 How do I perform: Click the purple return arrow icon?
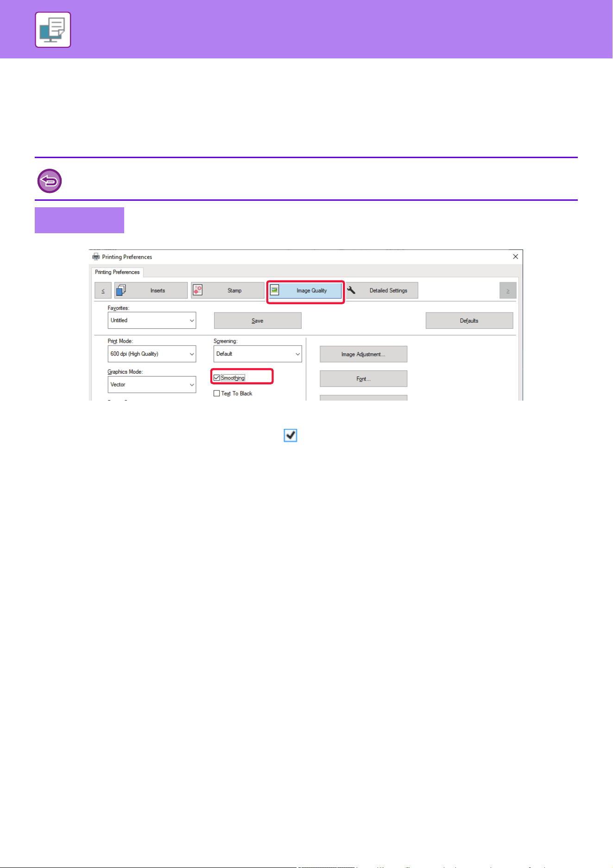click(x=49, y=181)
